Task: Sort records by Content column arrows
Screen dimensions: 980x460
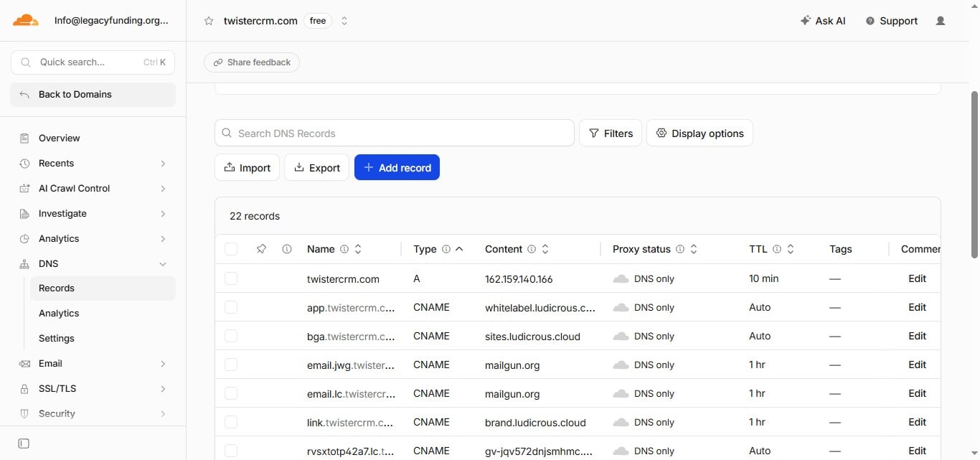Action: (545, 249)
